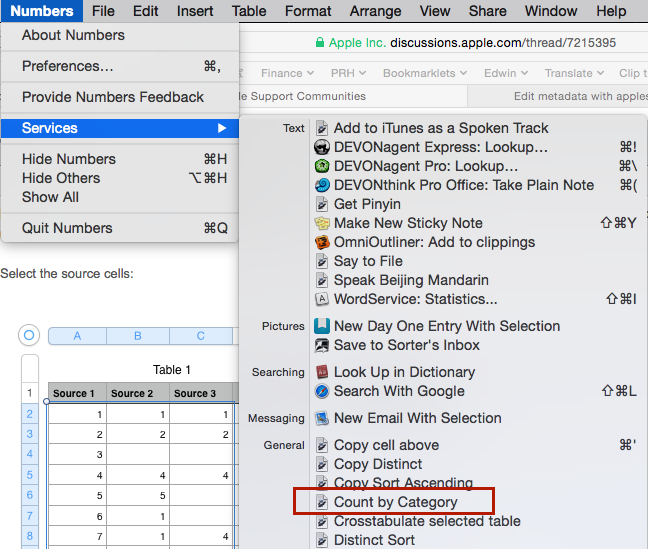Click the Day One bookmark icon
648x549 pixels.
click(322, 326)
